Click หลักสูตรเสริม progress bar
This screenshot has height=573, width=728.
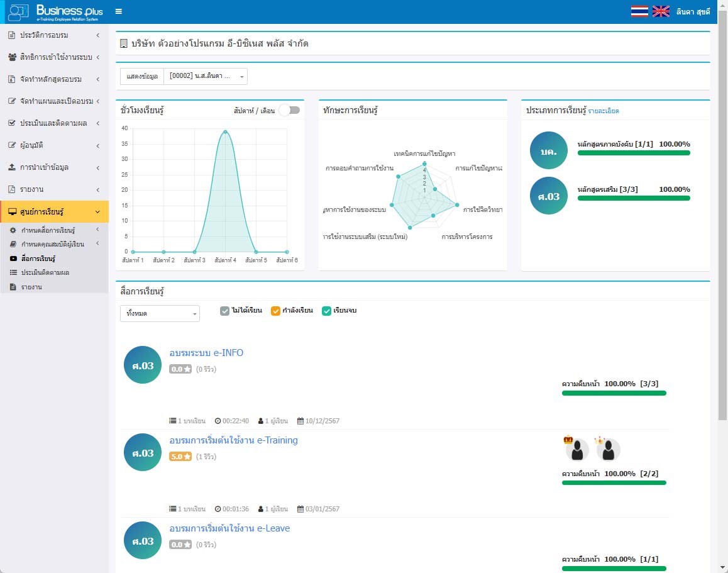pyautogui.click(x=634, y=198)
